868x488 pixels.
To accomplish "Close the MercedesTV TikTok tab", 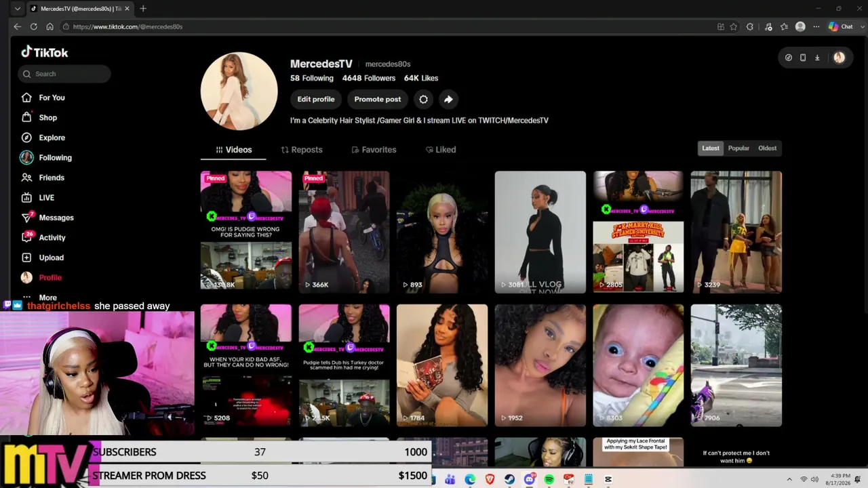I will 127,9.
